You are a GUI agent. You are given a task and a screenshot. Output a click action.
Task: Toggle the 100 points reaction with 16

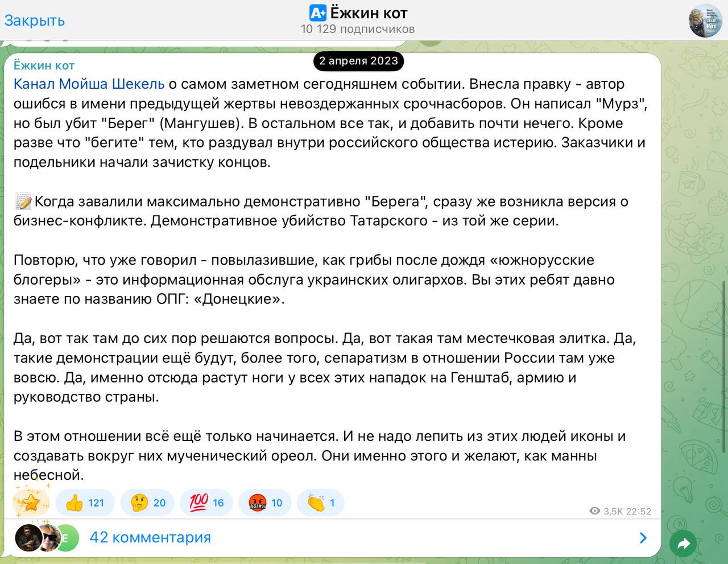[206, 503]
